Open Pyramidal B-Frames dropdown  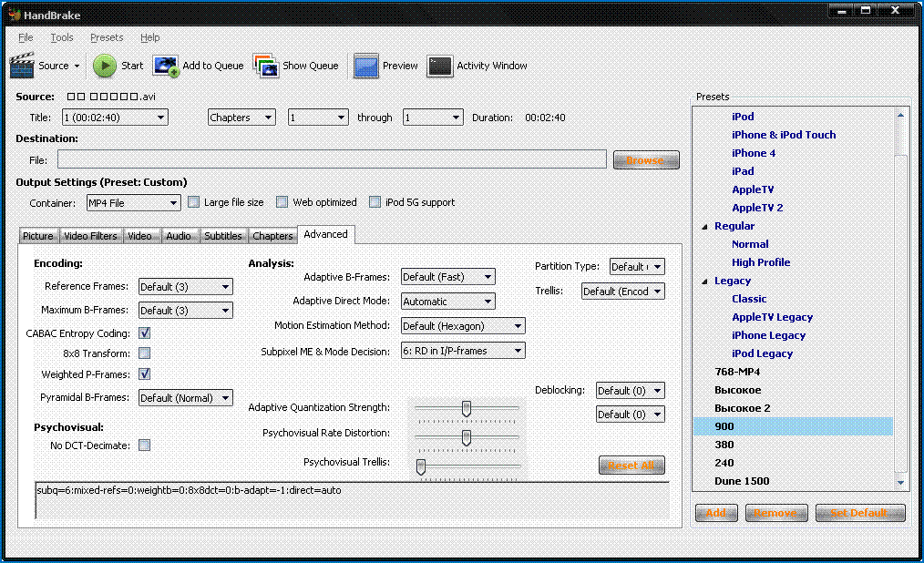(x=186, y=398)
